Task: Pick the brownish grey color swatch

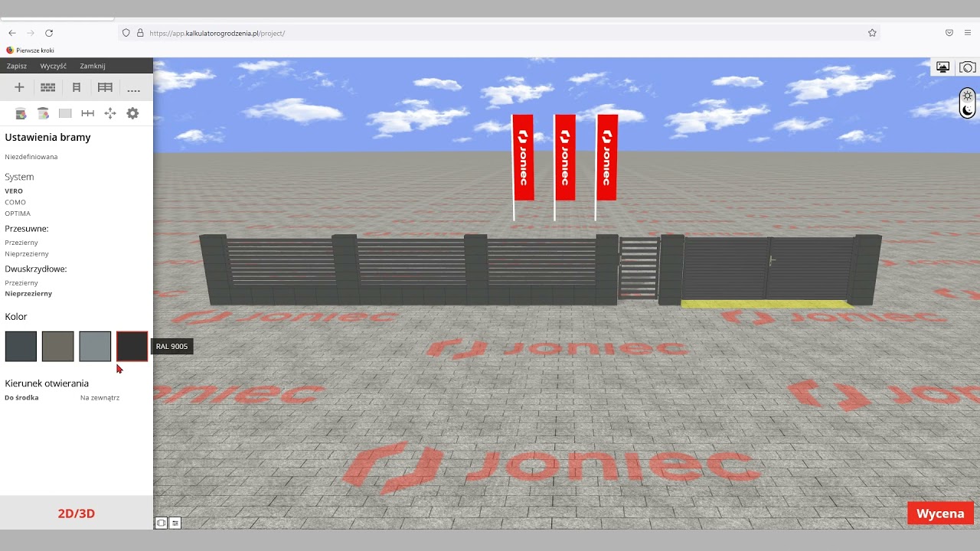Action: 58,346
